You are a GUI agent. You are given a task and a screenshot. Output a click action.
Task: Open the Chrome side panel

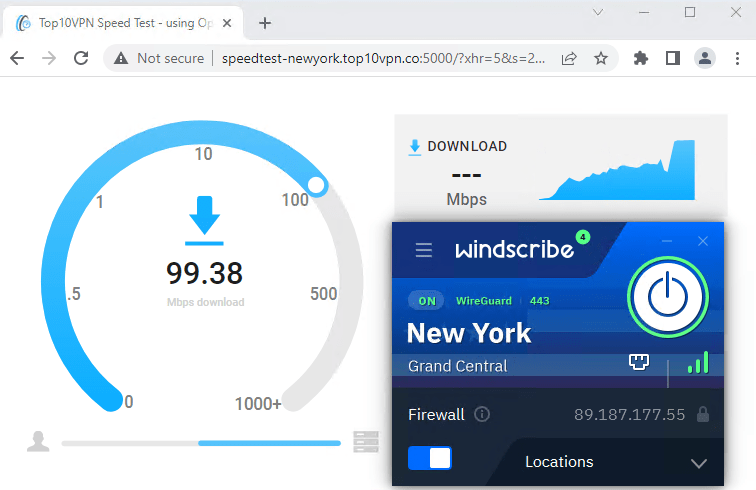(x=673, y=58)
